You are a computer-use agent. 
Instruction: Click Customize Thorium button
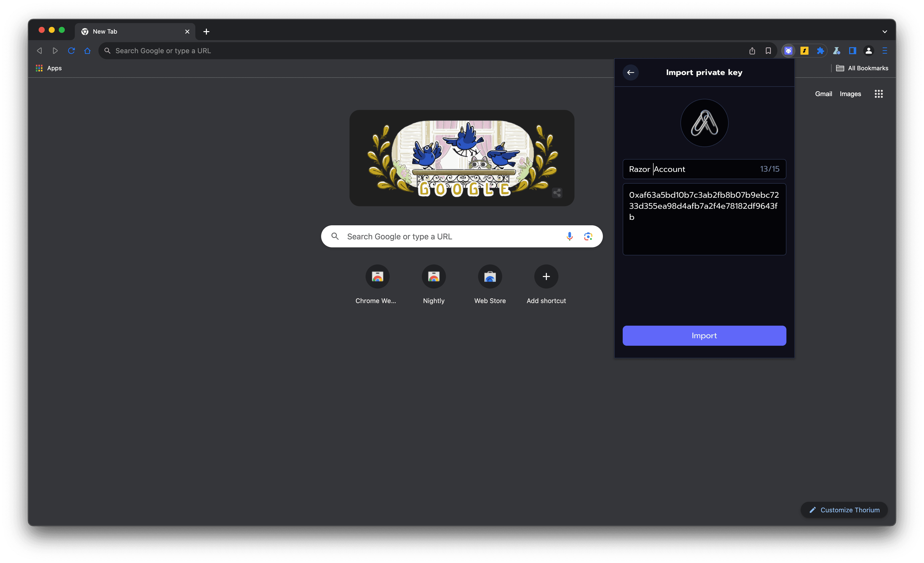844,510
